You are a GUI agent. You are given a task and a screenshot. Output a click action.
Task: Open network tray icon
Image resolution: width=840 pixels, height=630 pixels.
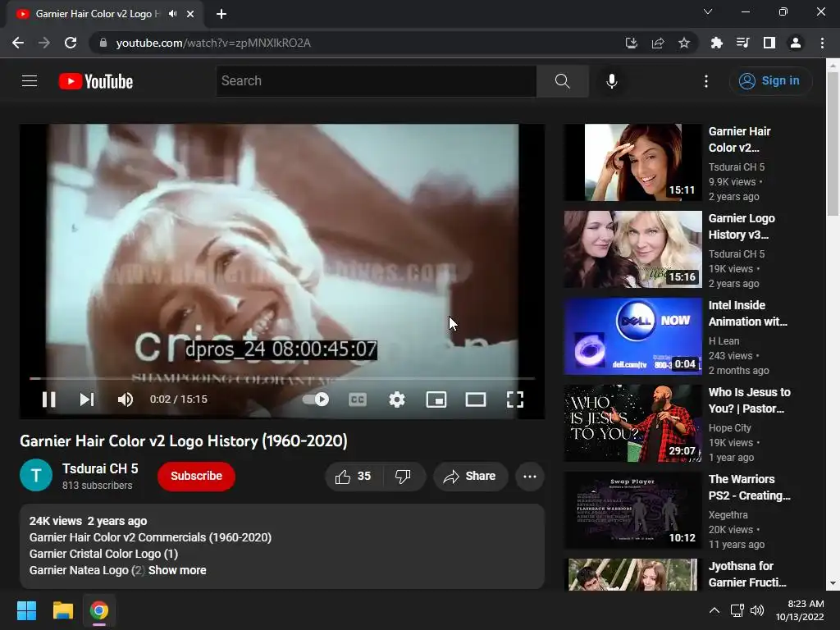click(737, 610)
